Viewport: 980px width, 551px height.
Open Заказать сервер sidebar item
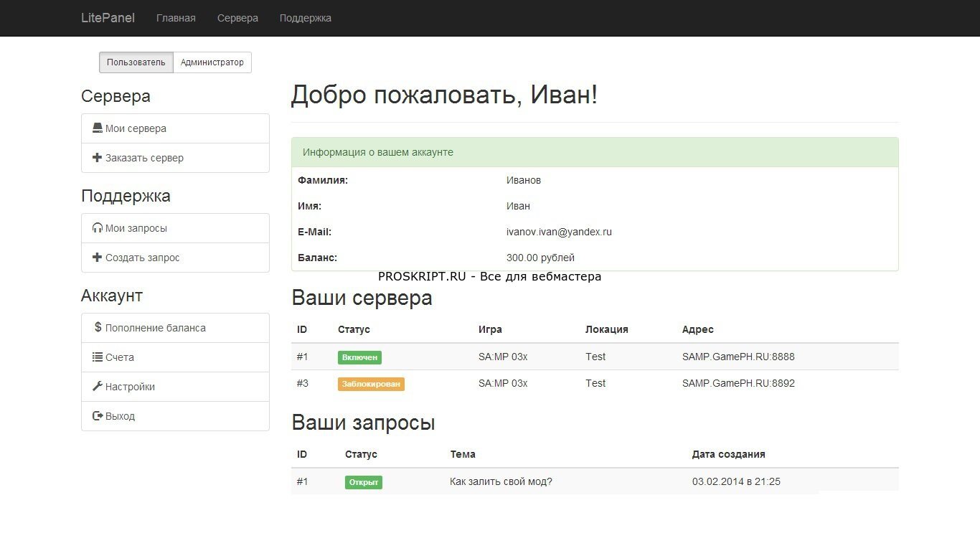tap(175, 158)
